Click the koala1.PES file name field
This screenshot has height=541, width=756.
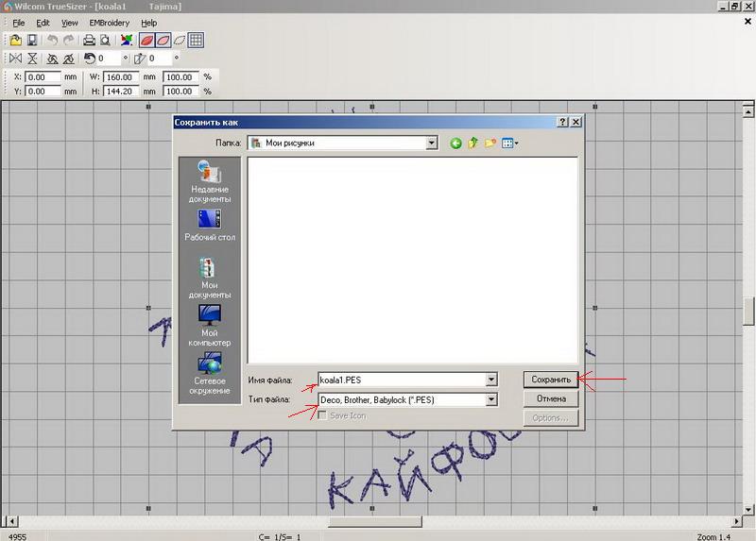coord(401,380)
